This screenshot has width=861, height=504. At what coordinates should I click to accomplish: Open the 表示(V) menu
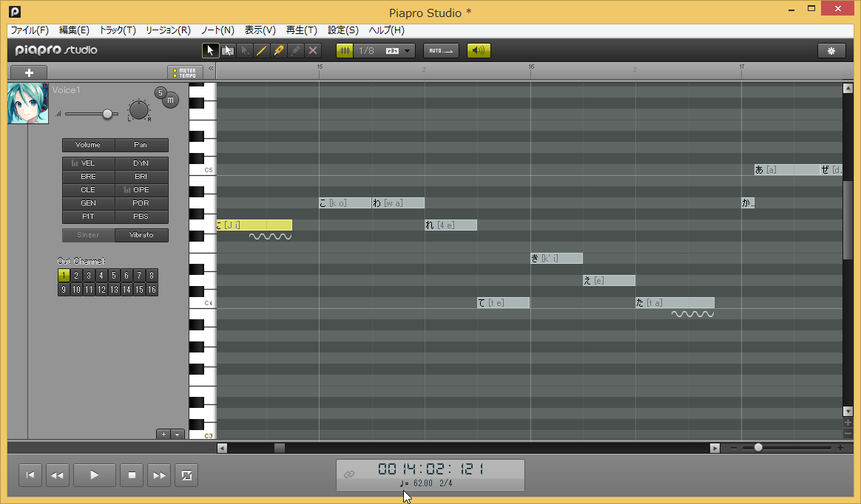coord(260,30)
